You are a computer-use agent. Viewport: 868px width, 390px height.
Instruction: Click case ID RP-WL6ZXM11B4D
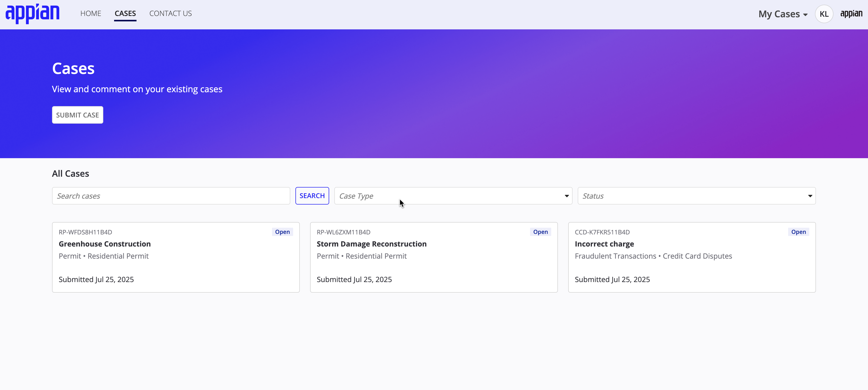[343, 232]
